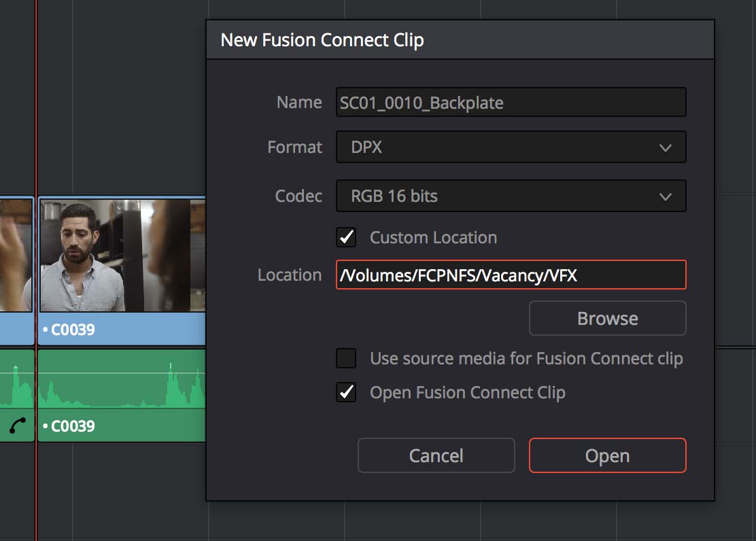Screen dimensions: 756x541
Task: Cancel the New Fusion Connect Clip dialog
Action: tap(436, 455)
